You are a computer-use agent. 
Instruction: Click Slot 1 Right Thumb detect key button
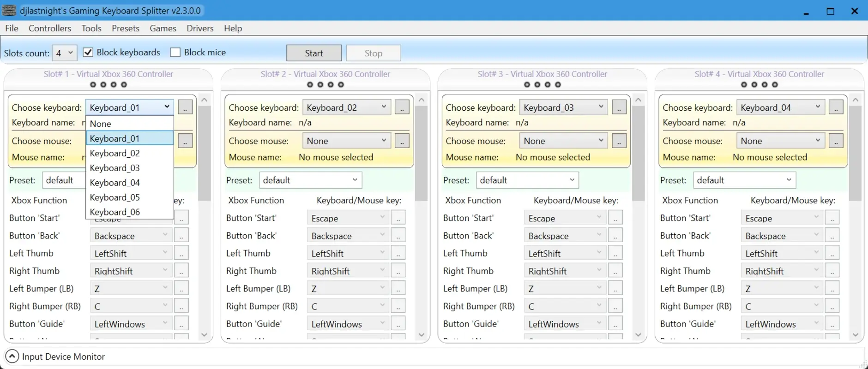(x=181, y=270)
